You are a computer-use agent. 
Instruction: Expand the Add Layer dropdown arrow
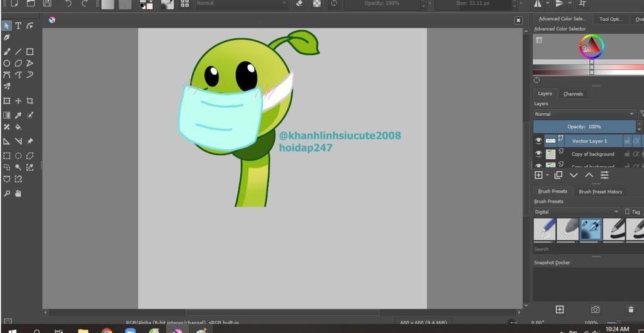pos(548,175)
